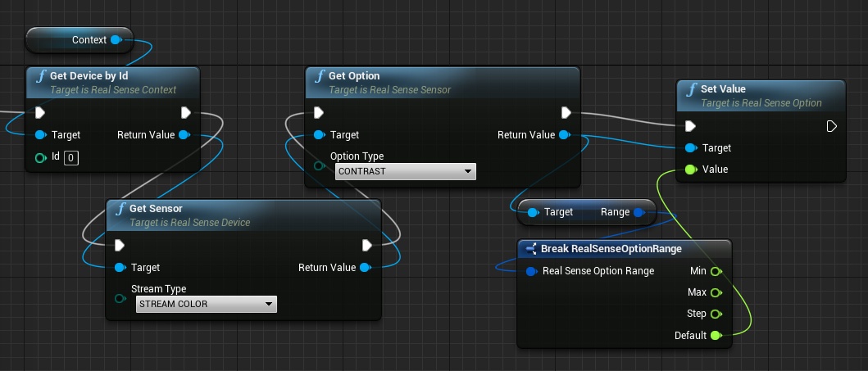Click the Id input value field
The height and width of the screenshot is (371, 868).
pos(71,156)
